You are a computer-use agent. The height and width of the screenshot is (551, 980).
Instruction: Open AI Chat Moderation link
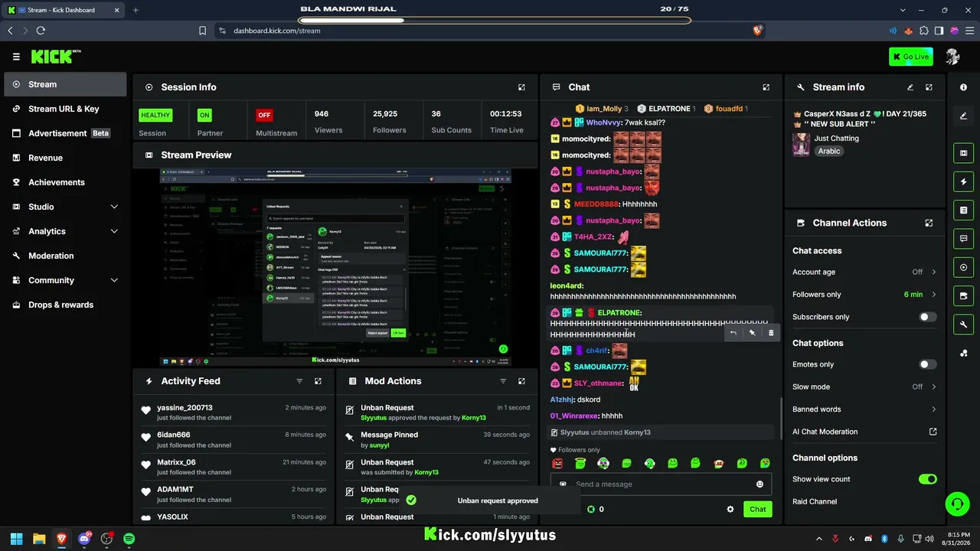click(x=864, y=432)
